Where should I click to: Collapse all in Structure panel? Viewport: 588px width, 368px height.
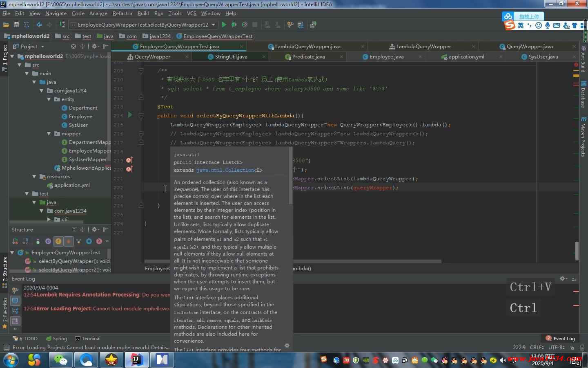82,229
